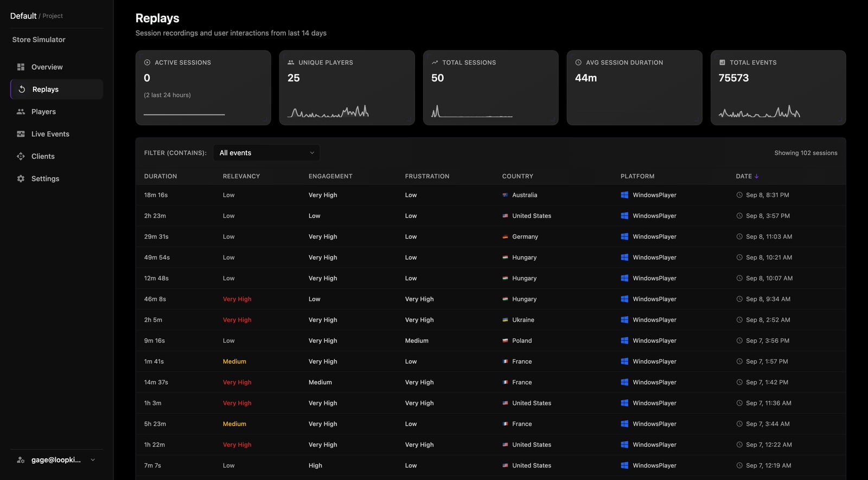This screenshot has height=480, width=868.
Task: Open the 14m 37s session row
Action: 490,382
